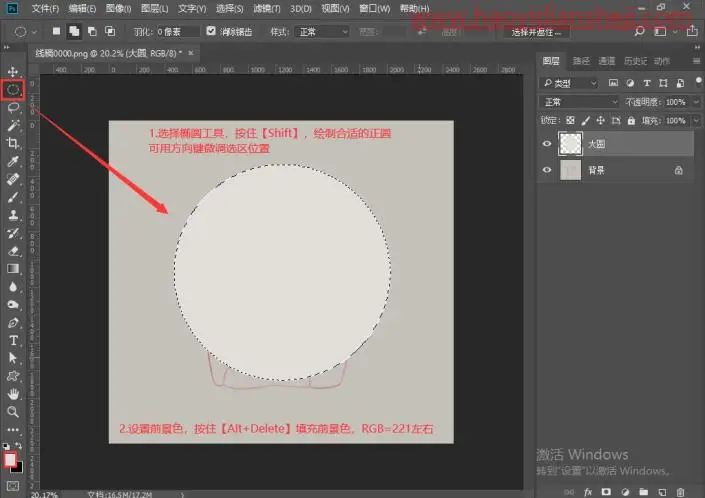Open the 填充 fill slider arrow
Image resolution: width=705 pixels, height=498 pixels.
(x=696, y=120)
